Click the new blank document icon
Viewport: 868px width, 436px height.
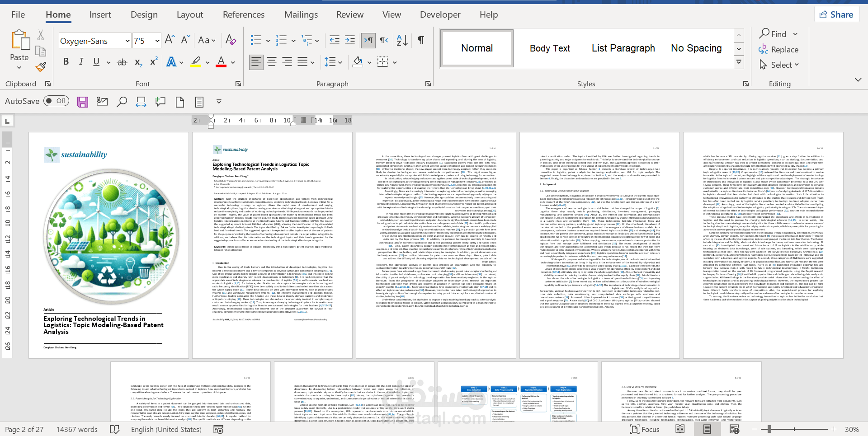[x=180, y=102]
